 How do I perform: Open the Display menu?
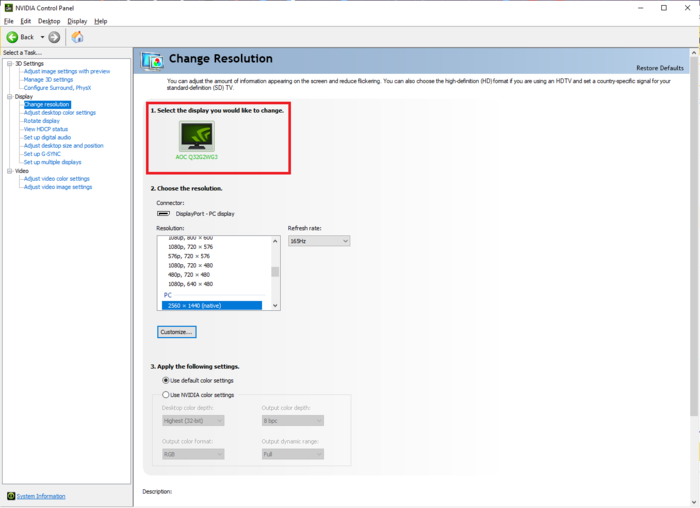coord(77,21)
